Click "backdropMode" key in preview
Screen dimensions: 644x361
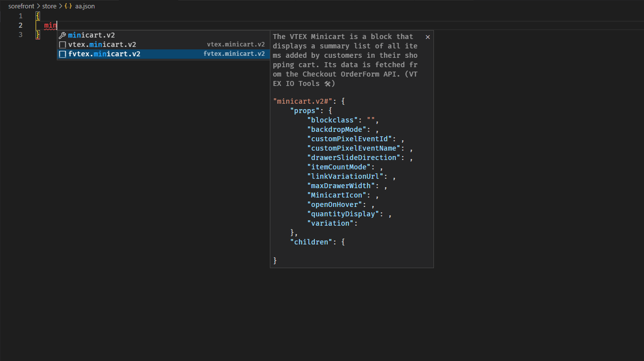[337, 129]
